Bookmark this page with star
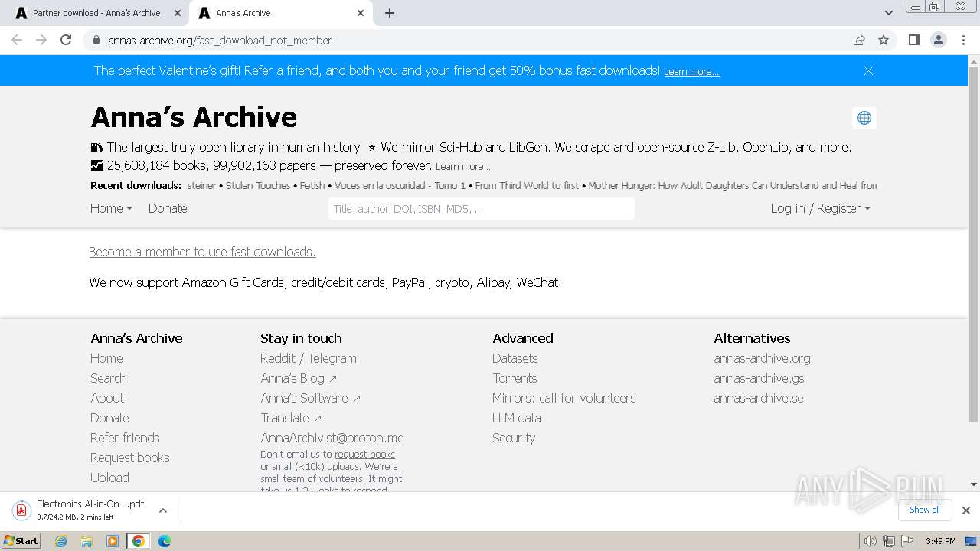 884,41
